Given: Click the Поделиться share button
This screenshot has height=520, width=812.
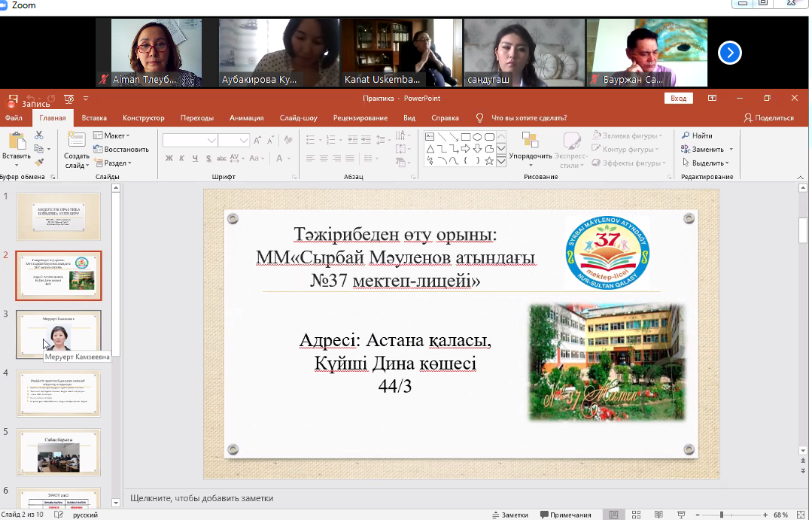Looking at the screenshot, I should pos(768,118).
